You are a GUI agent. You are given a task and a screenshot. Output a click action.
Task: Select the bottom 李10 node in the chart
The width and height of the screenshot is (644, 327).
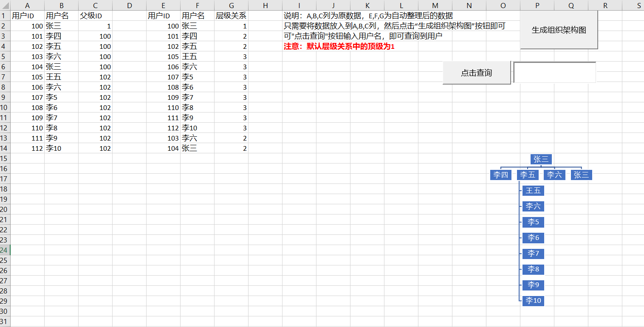(x=533, y=301)
